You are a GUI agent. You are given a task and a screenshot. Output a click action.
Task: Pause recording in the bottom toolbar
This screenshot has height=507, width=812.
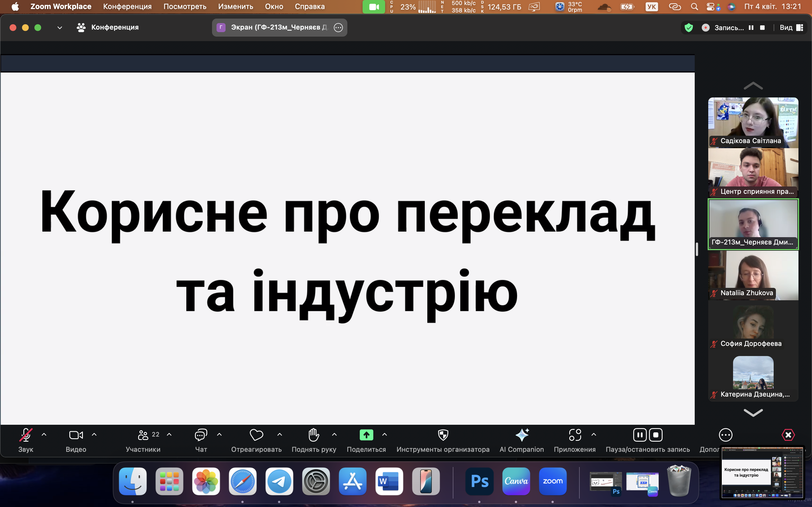pyautogui.click(x=639, y=435)
